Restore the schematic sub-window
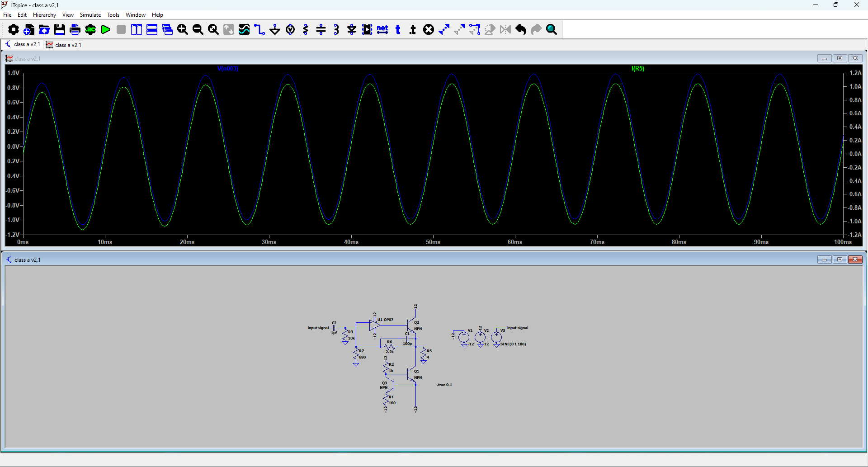Screen dimensions: 868x467 pos(840,259)
